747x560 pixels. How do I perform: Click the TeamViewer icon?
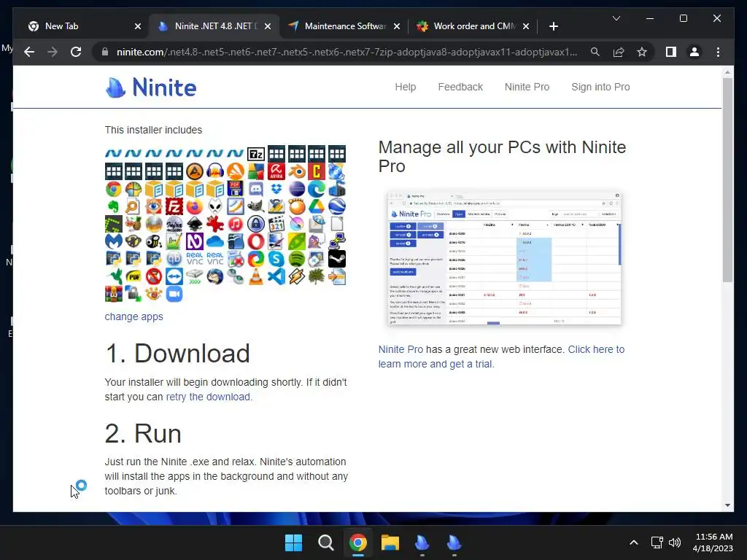[174, 276]
